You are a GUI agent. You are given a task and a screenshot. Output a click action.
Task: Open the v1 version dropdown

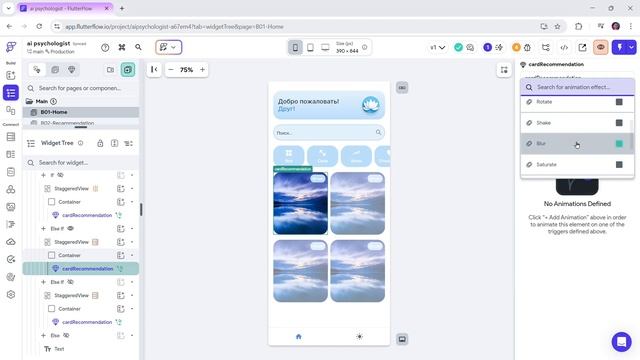[437, 47]
